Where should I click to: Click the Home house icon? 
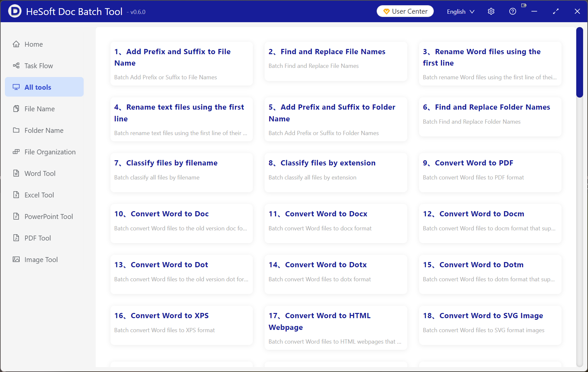pyautogui.click(x=16, y=44)
